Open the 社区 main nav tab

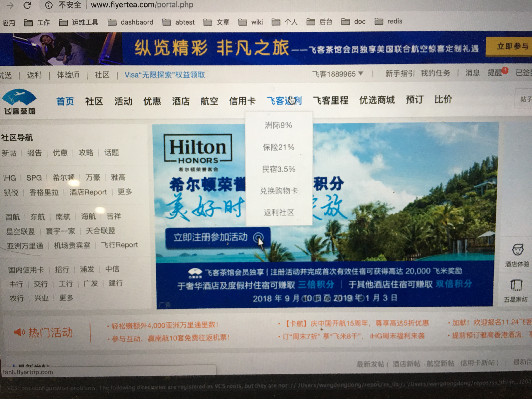coord(94,101)
